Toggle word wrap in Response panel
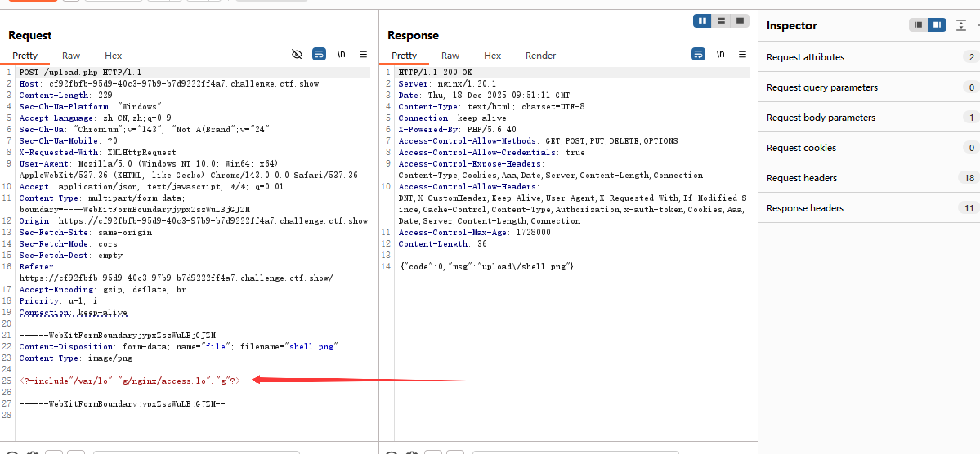The height and width of the screenshot is (454, 980). (x=698, y=54)
